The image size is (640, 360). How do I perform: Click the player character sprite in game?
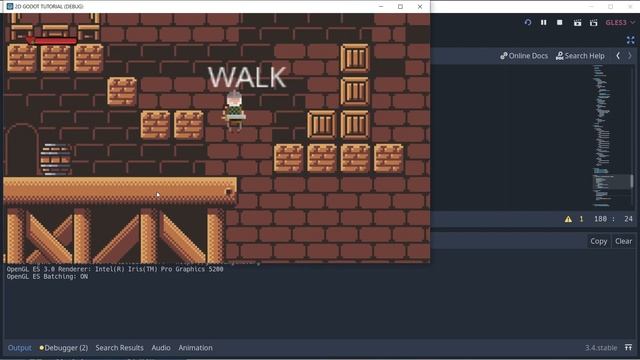(x=234, y=111)
